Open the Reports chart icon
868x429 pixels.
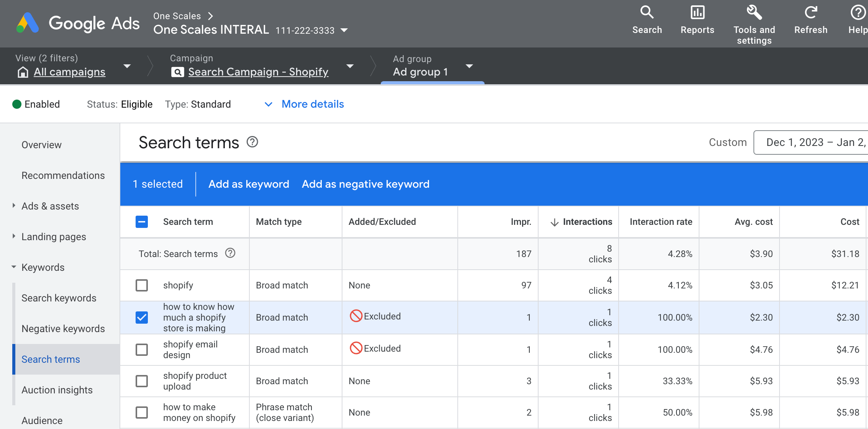[x=697, y=13]
